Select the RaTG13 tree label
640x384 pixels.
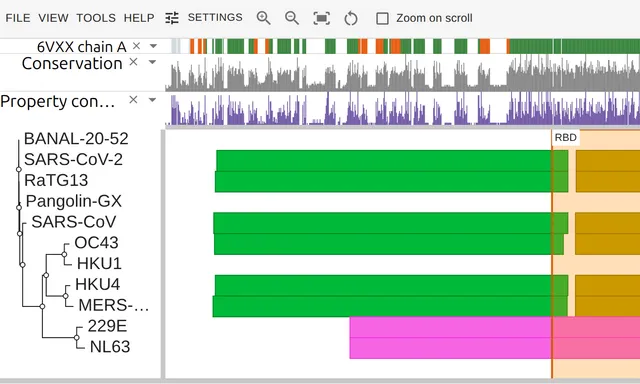pos(56,180)
